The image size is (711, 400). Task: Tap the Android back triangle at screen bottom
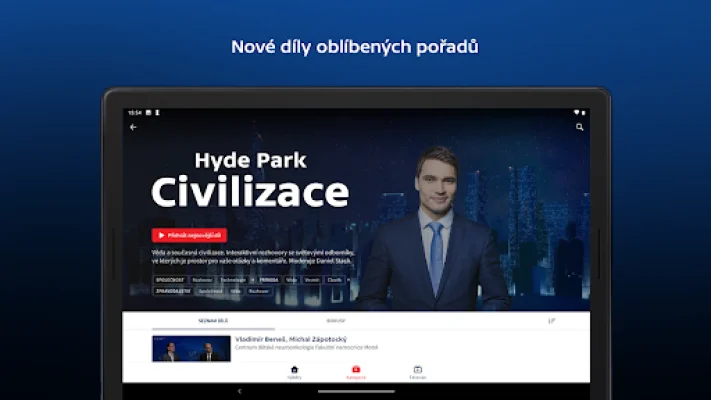coord(239,390)
